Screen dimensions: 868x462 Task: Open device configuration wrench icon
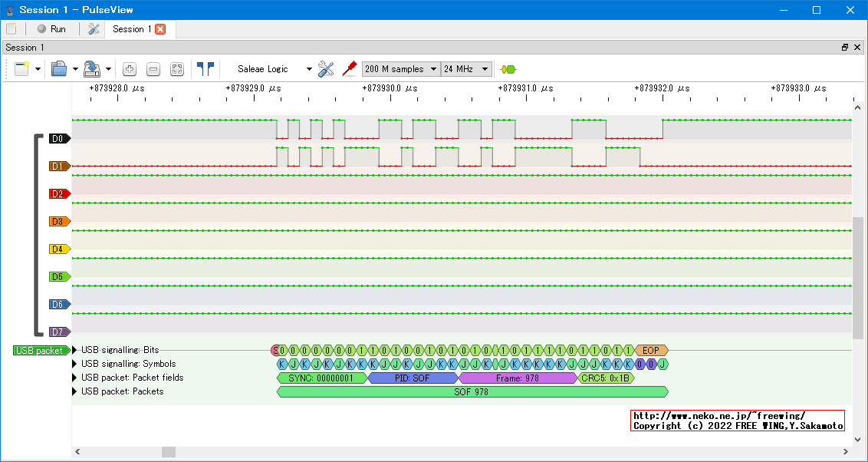pyautogui.click(x=326, y=69)
